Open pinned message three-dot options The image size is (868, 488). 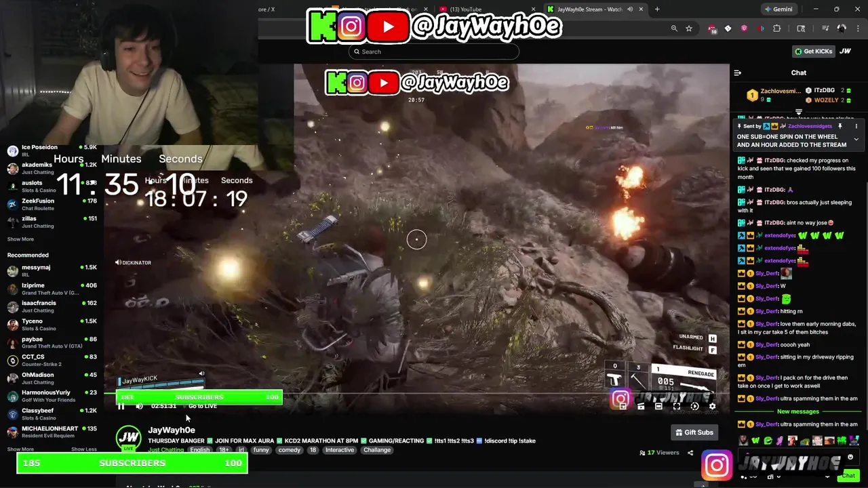856,127
